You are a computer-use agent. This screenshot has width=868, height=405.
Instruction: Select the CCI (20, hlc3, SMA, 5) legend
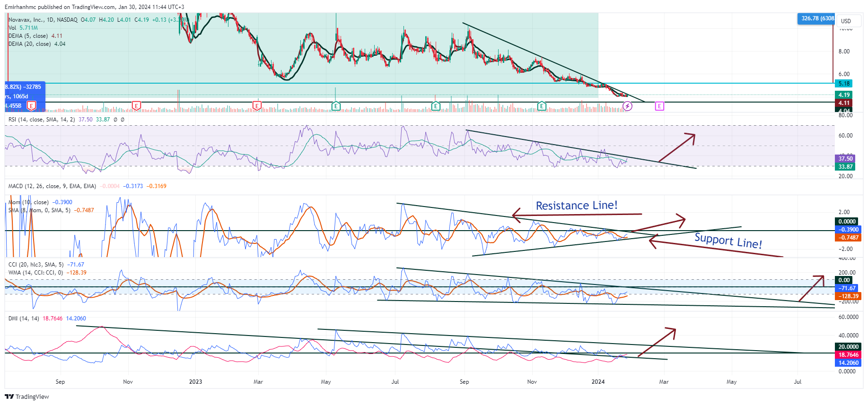pyautogui.click(x=46, y=265)
